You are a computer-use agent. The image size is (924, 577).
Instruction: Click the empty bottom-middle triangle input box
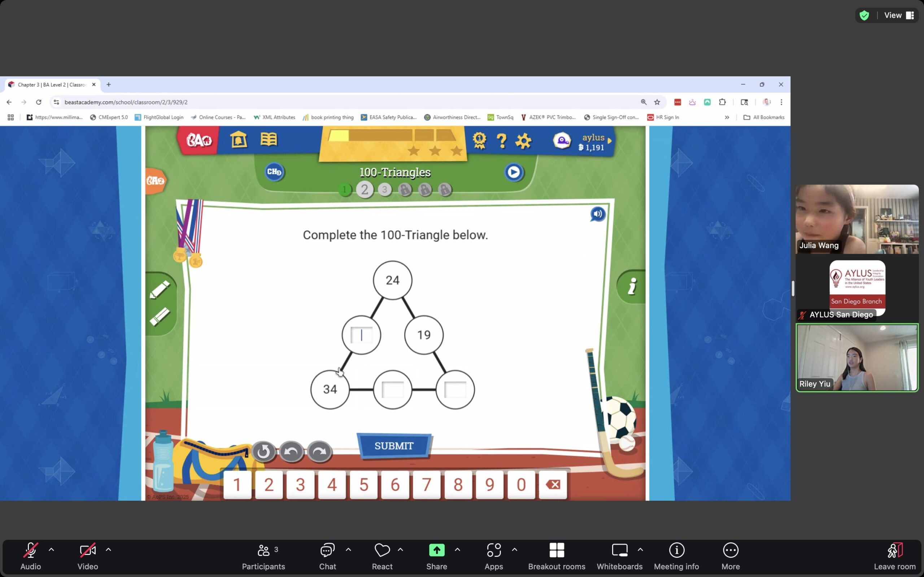(392, 389)
